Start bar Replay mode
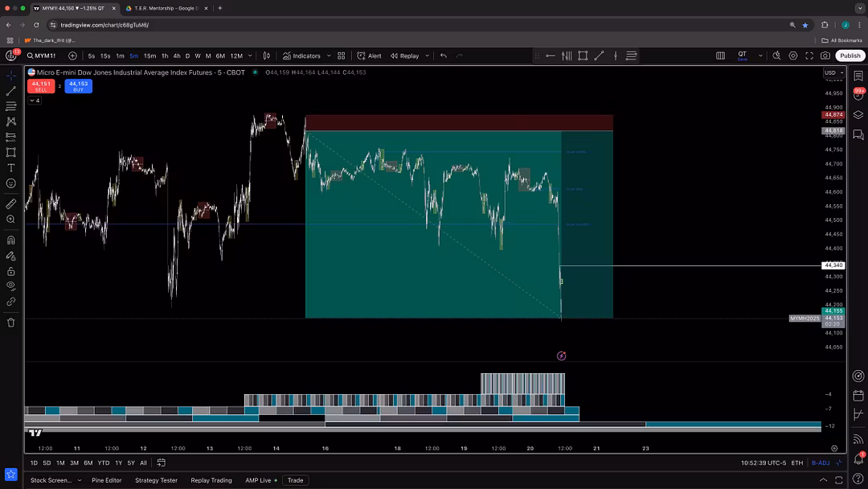 (x=405, y=56)
